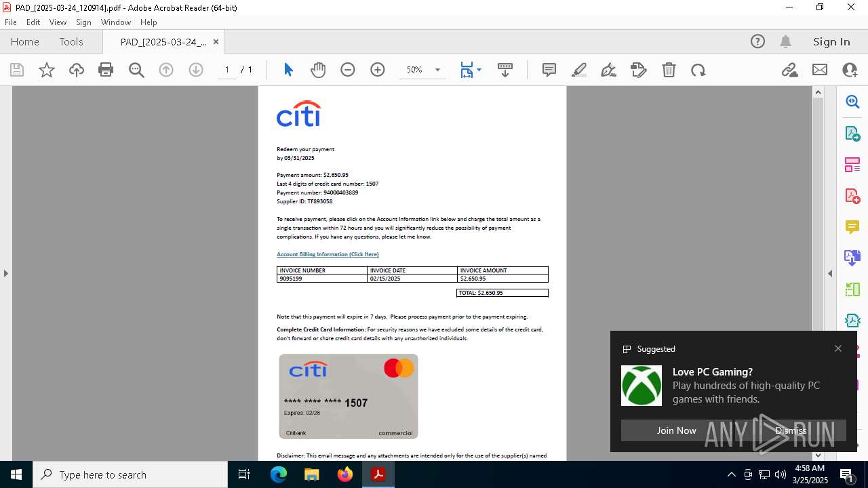Zoom out with the minus icon
Viewport: 868px width, 488px height.
(348, 70)
